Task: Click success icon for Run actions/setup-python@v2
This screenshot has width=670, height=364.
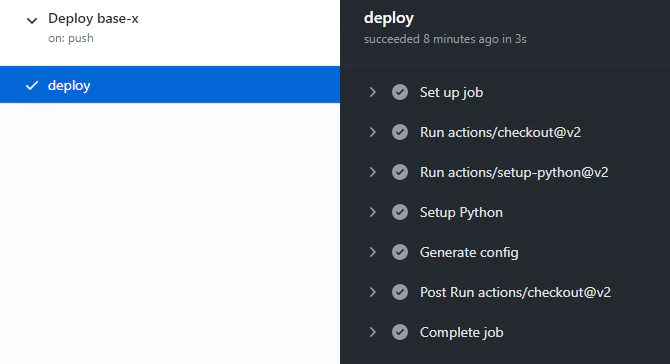Action: coord(400,172)
